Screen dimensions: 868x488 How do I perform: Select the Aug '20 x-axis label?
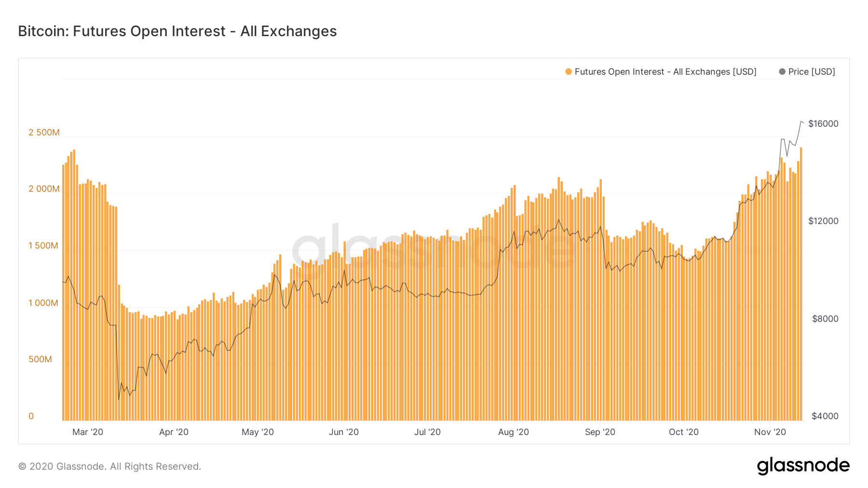point(514,432)
